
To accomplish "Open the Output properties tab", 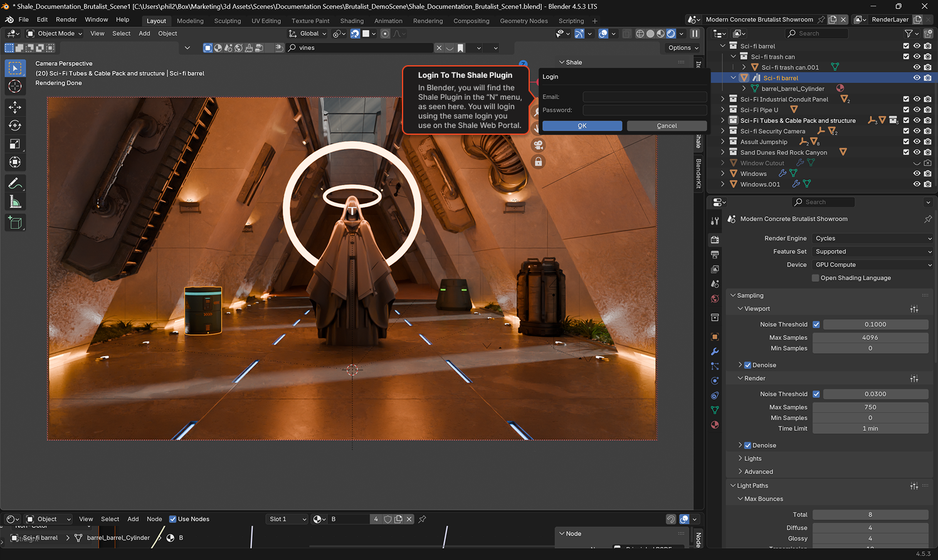I will [x=715, y=255].
